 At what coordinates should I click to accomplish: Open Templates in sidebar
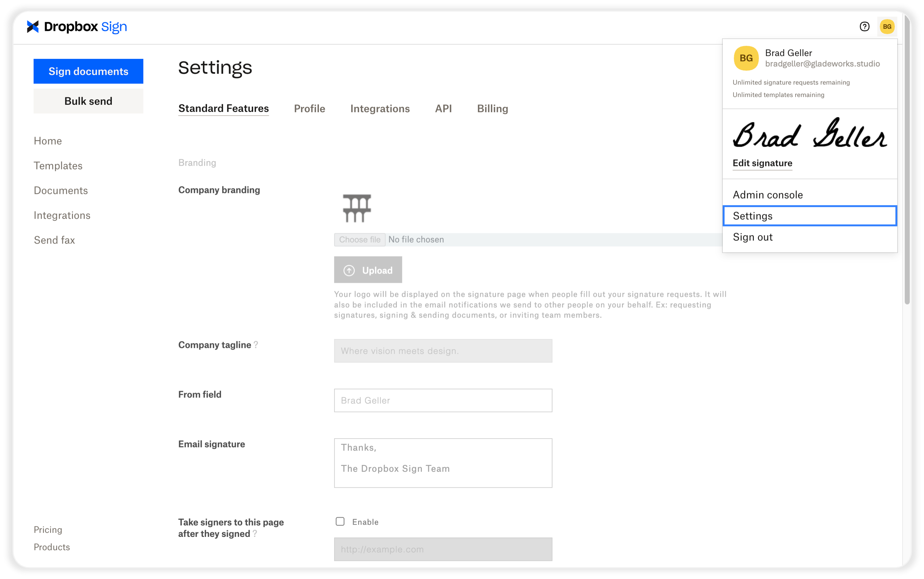click(x=58, y=165)
